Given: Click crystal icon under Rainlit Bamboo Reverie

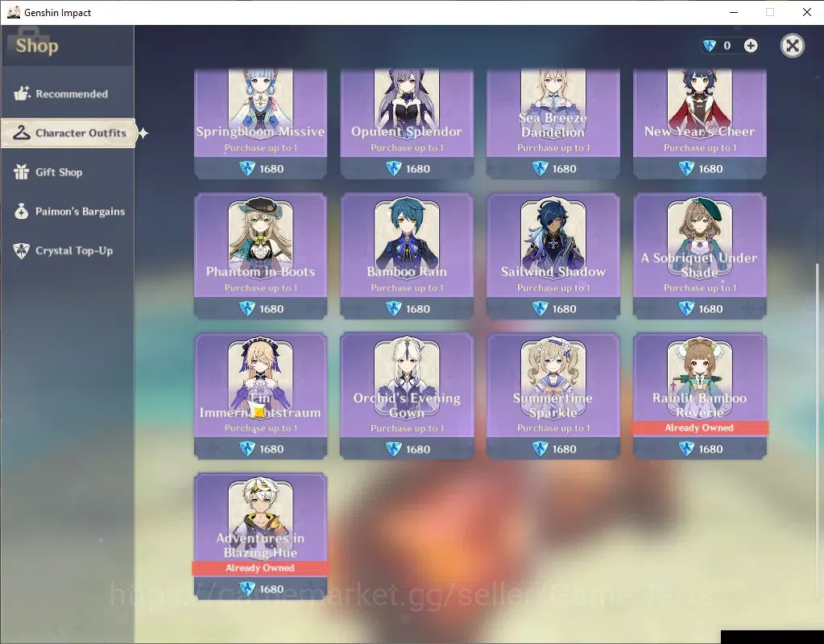Looking at the screenshot, I should (x=686, y=449).
